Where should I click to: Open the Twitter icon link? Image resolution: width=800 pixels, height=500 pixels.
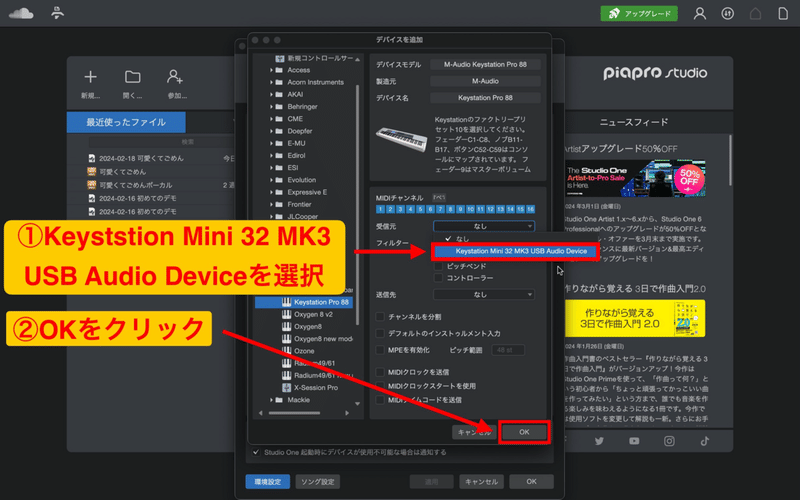tap(599, 441)
